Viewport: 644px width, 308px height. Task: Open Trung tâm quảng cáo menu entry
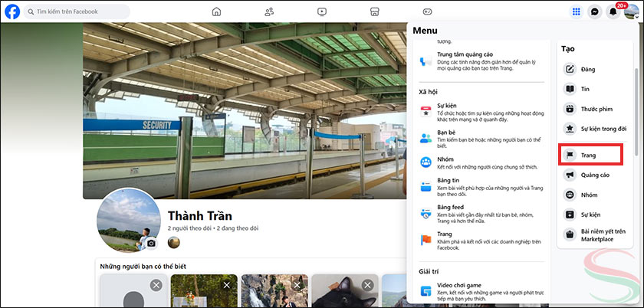[481, 61]
